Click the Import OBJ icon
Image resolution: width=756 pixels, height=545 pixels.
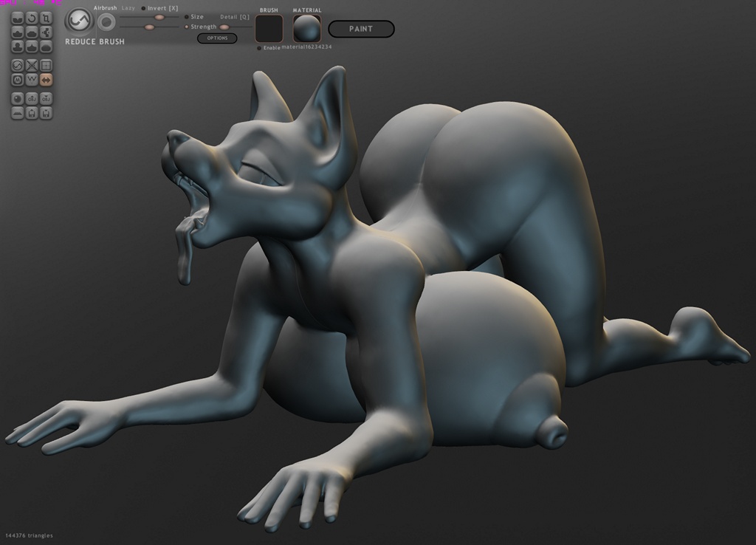click(x=32, y=98)
